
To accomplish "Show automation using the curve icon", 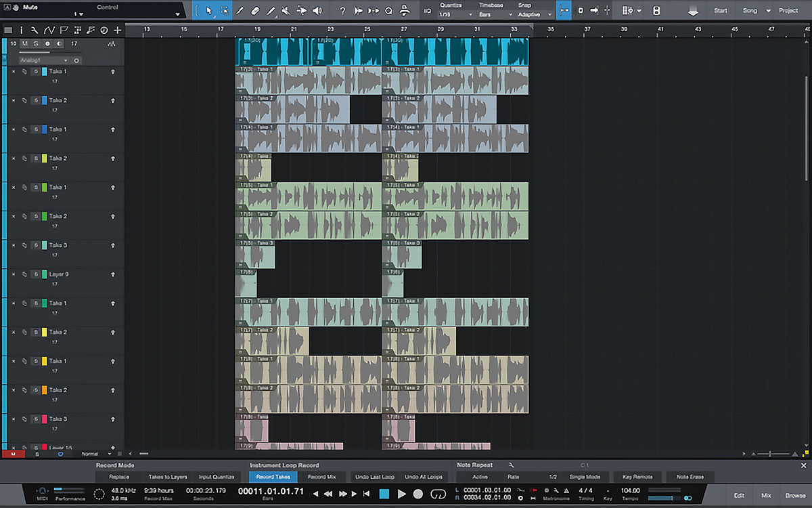I will tap(48, 30).
